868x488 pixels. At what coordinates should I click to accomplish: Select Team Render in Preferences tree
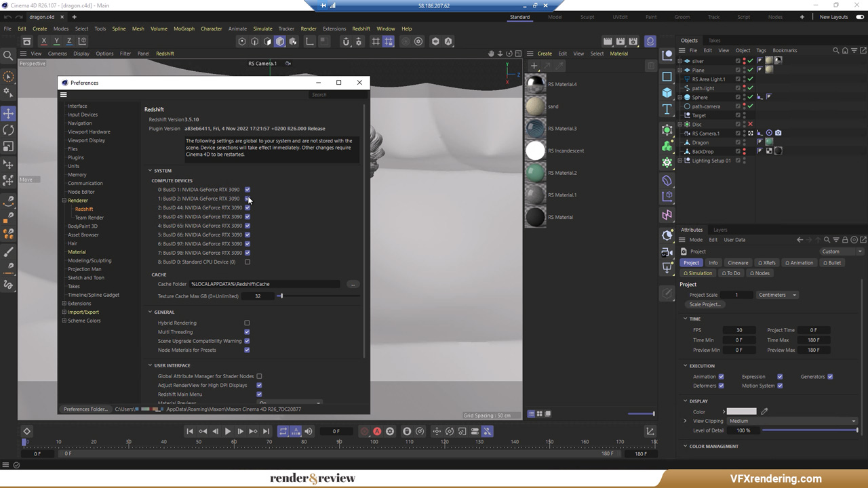pyautogui.click(x=89, y=218)
